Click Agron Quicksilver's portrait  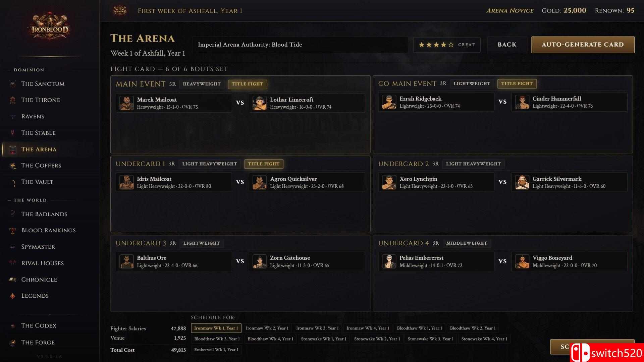[260, 182]
